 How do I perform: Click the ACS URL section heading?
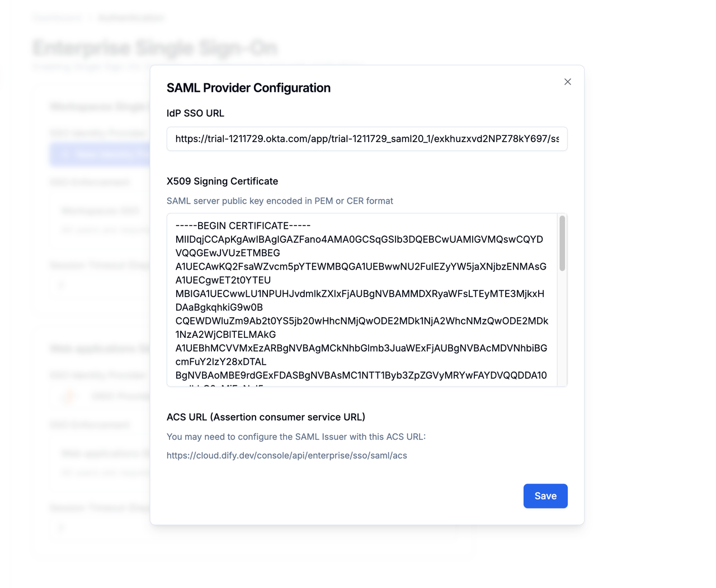click(266, 417)
